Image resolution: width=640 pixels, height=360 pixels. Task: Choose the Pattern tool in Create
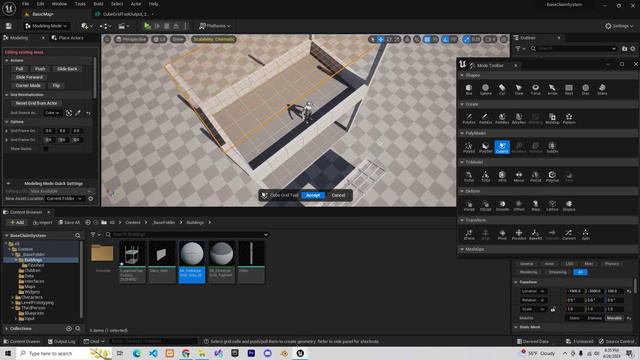click(x=569, y=119)
